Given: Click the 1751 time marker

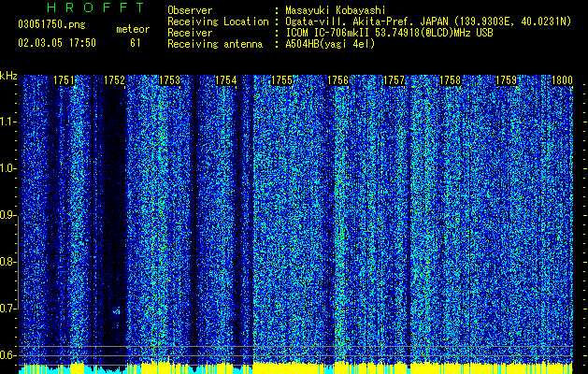Looking at the screenshot, I should click(x=64, y=80).
